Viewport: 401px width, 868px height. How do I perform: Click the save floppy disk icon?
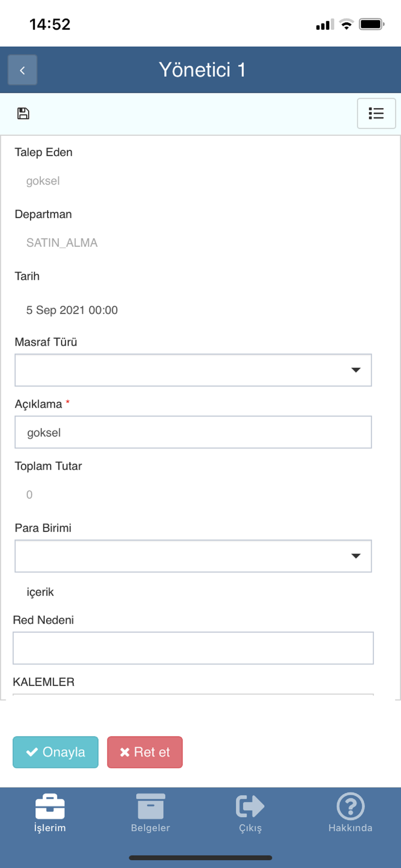coord(23,114)
